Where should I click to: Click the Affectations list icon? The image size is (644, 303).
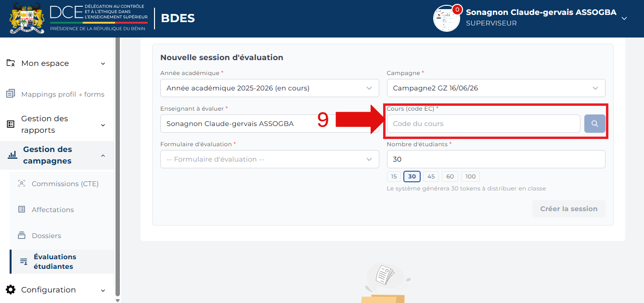pyautogui.click(x=22, y=209)
